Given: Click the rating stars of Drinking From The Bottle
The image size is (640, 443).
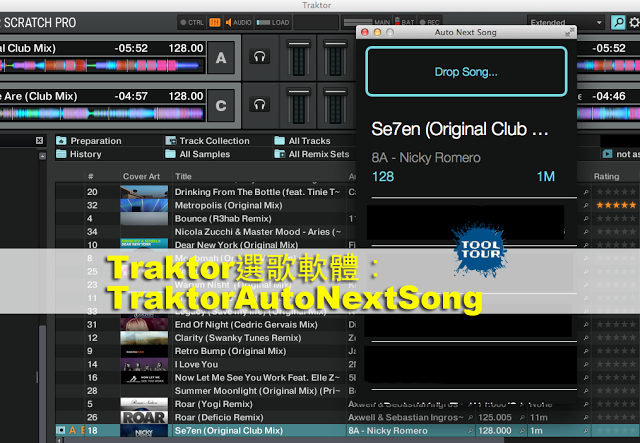Looking at the screenshot, I should coord(616,192).
